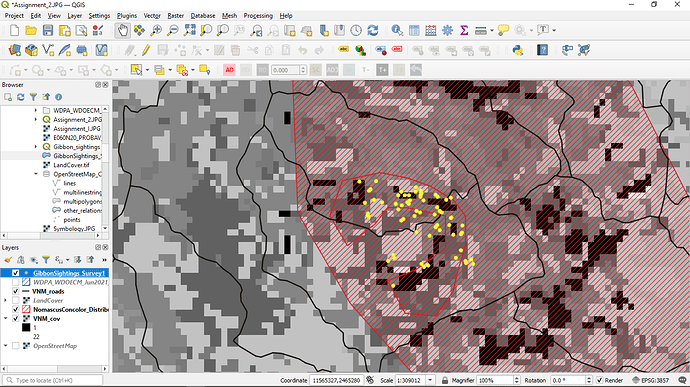Collapse the VNM_cov layer legend
This screenshot has width=690, height=387.
click(5, 319)
